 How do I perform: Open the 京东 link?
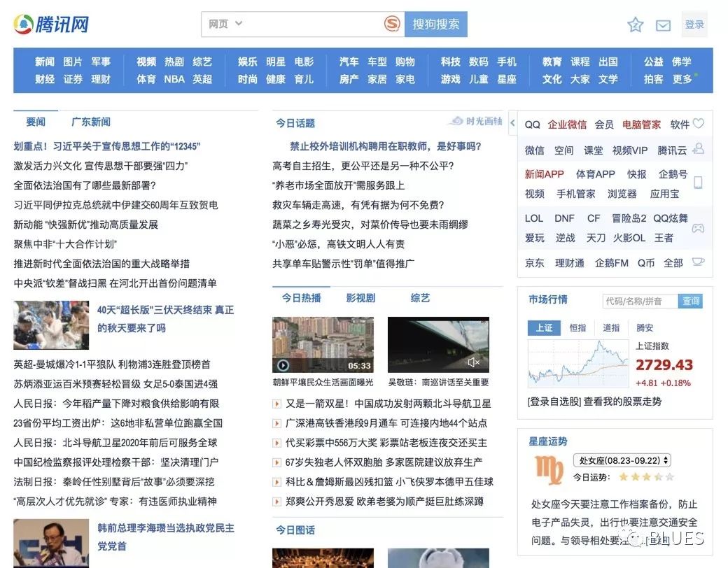[534, 263]
